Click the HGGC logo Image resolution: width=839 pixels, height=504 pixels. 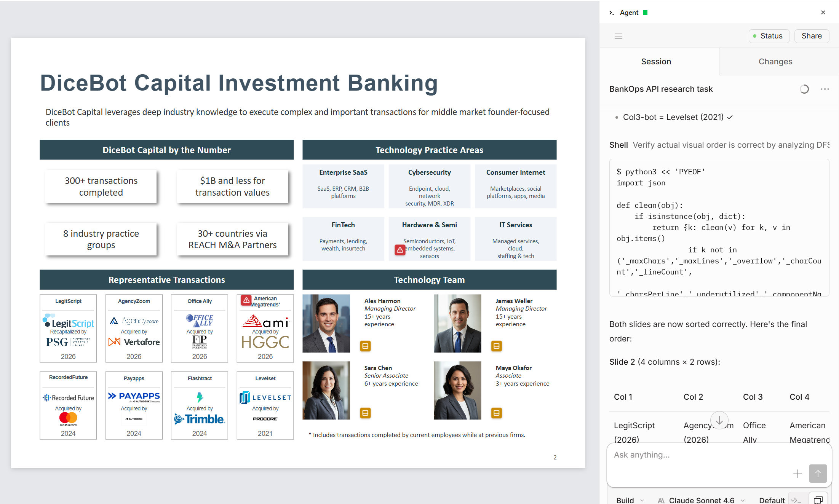265,343
